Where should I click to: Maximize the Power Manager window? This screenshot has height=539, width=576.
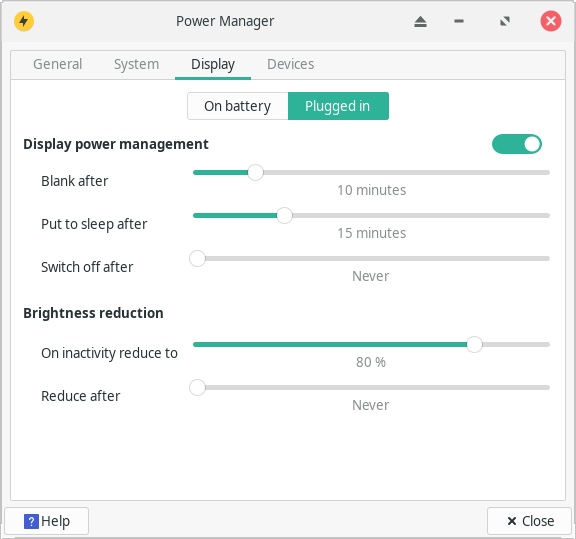[x=505, y=21]
